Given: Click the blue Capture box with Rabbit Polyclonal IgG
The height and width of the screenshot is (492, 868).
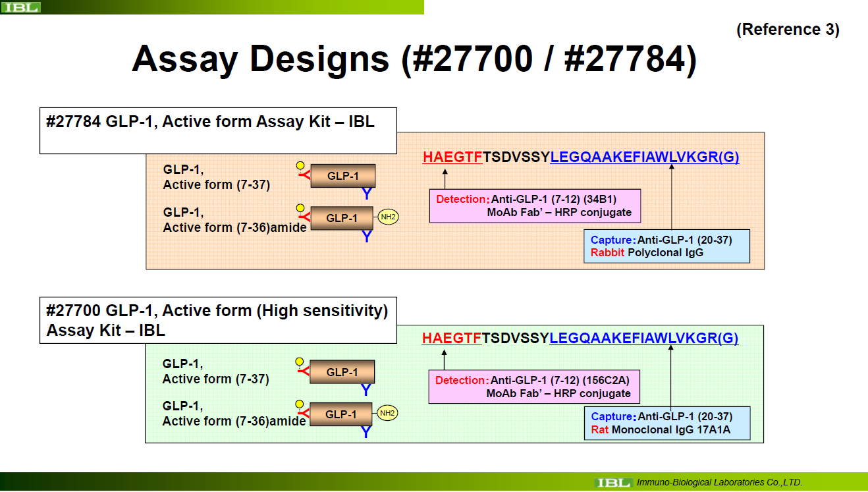Looking at the screenshot, I should pos(666,246).
